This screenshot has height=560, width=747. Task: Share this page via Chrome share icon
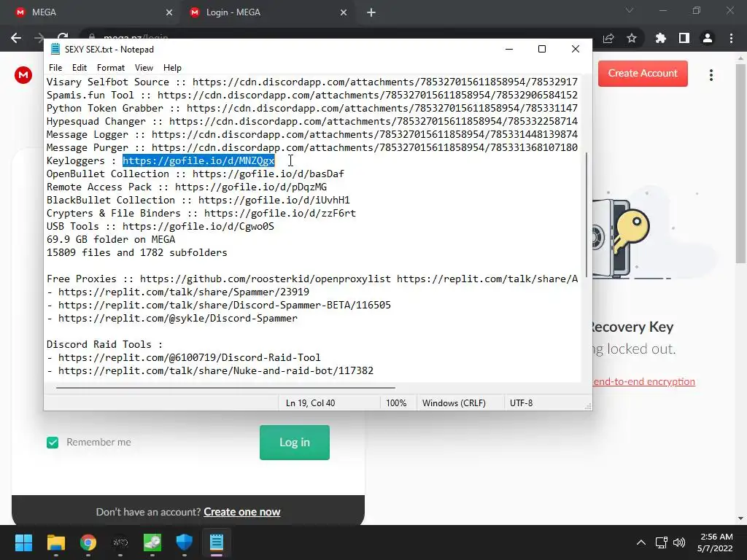[608, 38]
